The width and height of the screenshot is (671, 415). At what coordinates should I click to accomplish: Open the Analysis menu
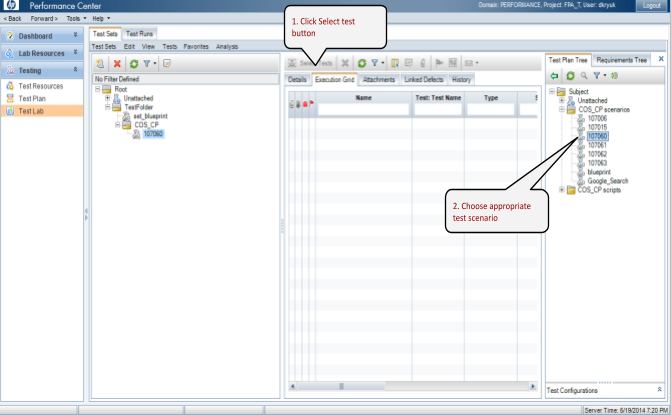(227, 47)
